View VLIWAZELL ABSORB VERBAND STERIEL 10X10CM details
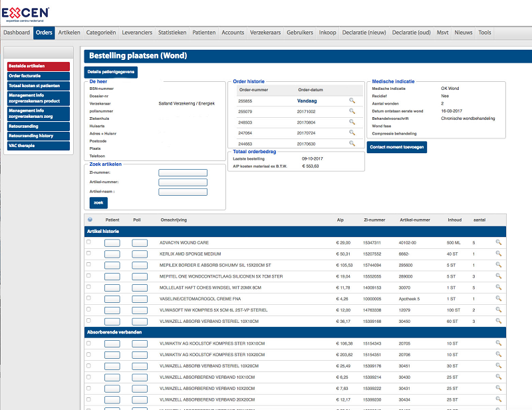Image resolution: width=532 pixels, height=410 pixels. (x=498, y=321)
